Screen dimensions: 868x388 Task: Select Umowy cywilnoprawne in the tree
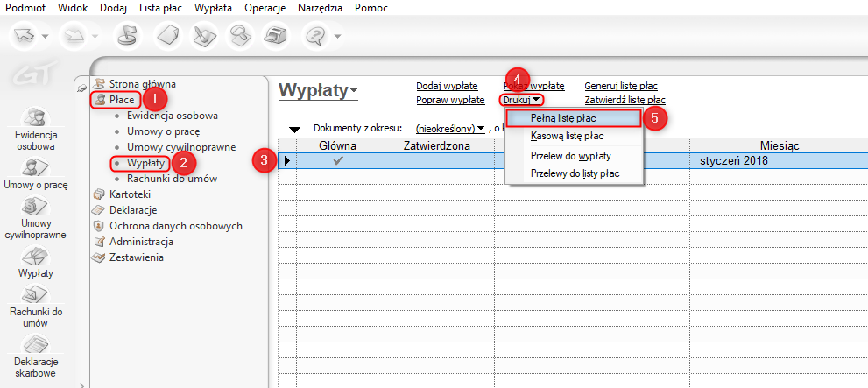pos(181,147)
